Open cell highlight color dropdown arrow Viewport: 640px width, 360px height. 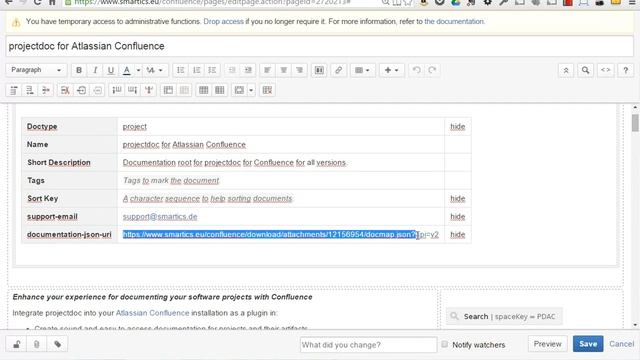click(251, 90)
